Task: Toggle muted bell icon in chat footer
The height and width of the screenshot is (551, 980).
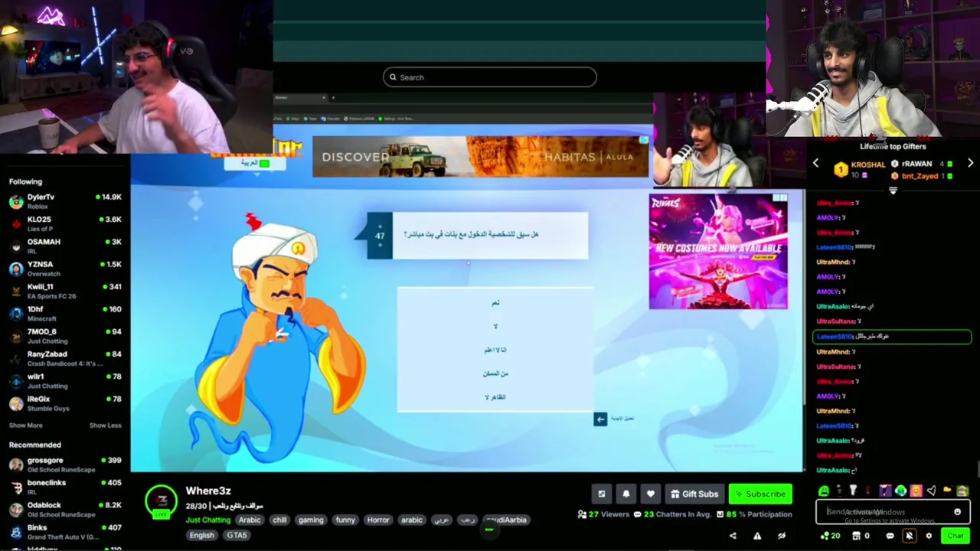Action: point(909,536)
